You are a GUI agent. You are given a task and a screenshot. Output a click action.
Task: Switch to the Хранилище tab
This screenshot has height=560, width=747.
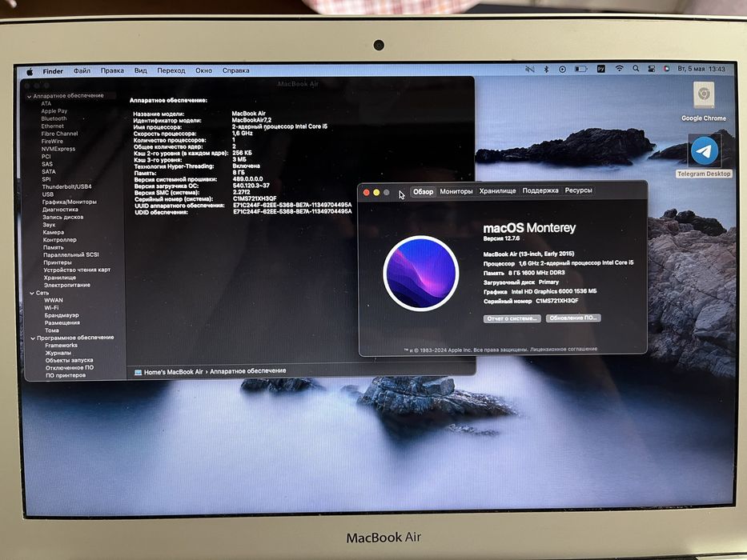click(497, 190)
